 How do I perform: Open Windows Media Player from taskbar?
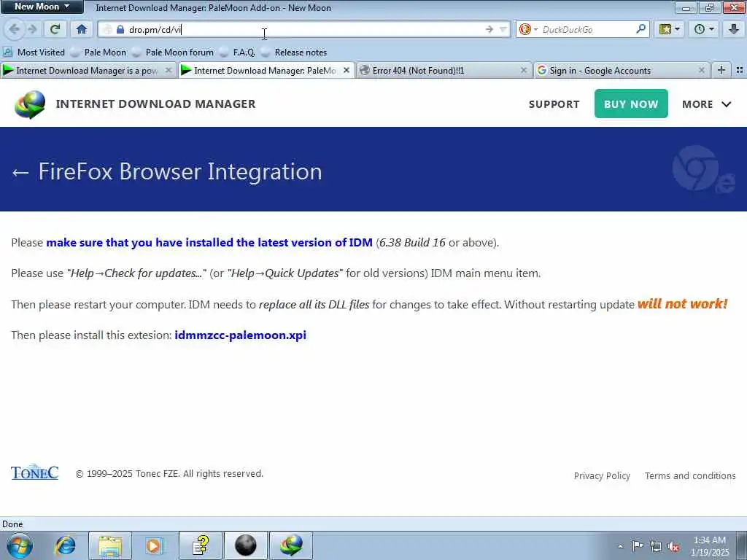coord(153,545)
